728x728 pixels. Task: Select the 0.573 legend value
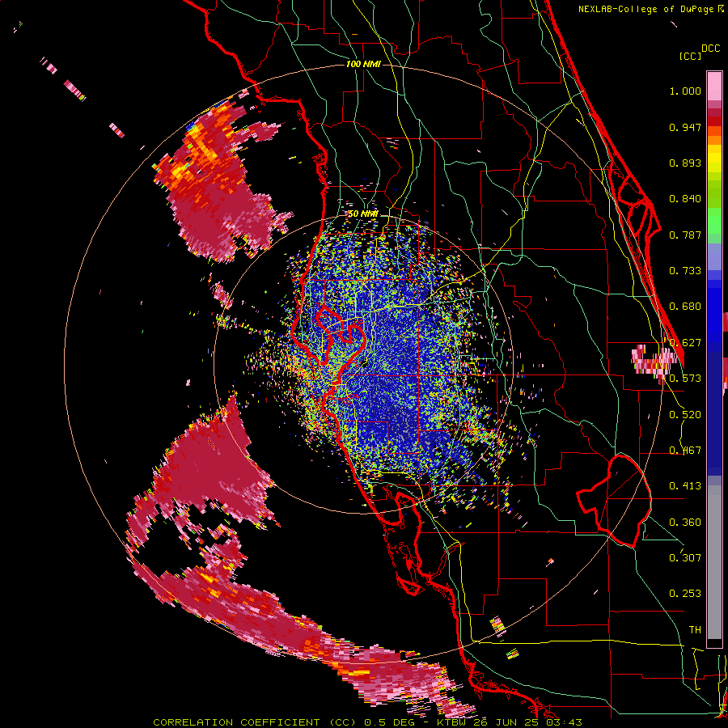[685, 379]
